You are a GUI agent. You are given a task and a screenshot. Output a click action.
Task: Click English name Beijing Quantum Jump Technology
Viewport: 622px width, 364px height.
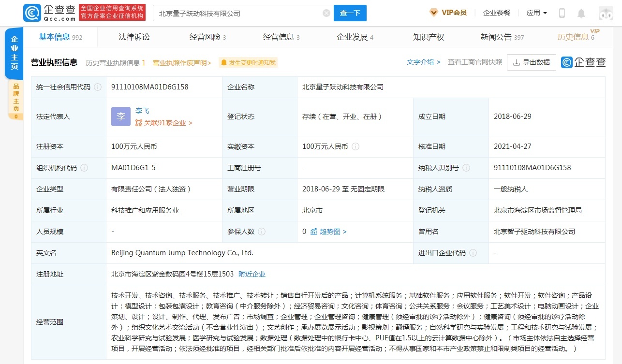[182, 253]
